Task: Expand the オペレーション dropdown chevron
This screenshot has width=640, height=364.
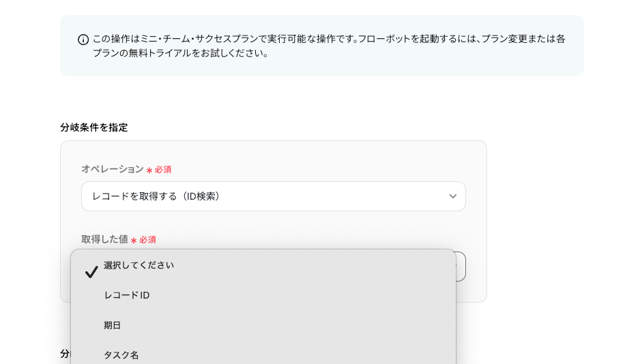Action: tap(452, 196)
